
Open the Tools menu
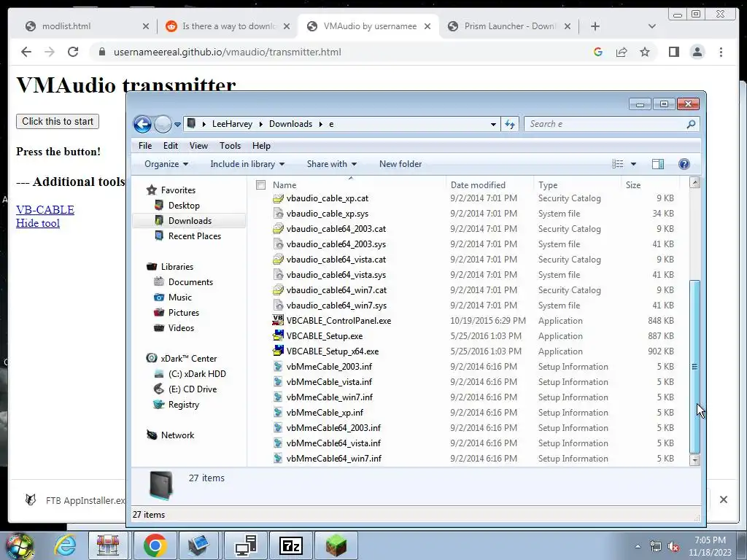[230, 146]
